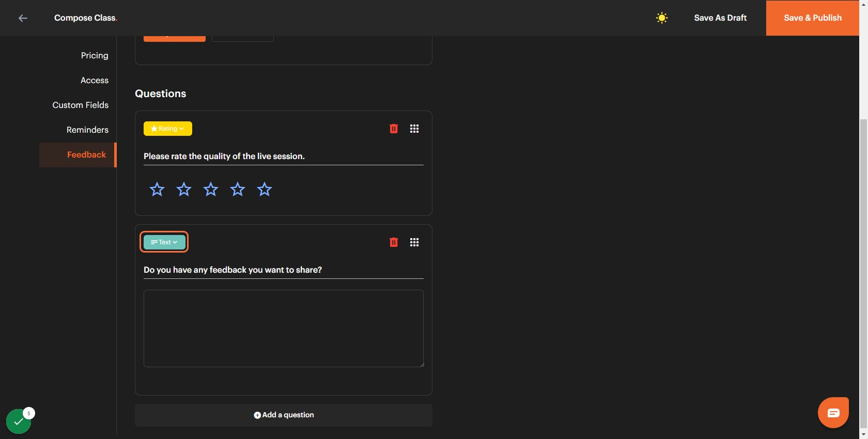The image size is (868, 439).
Task: Select the third rating star
Action: (211, 190)
